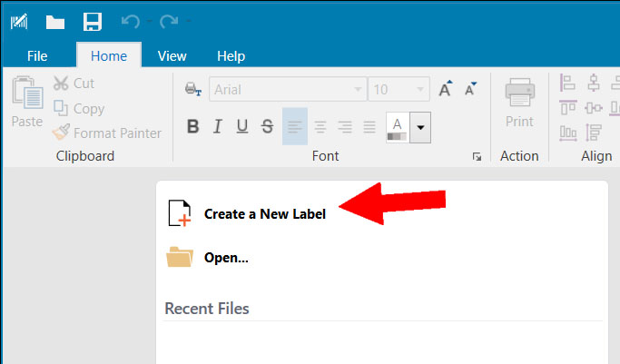Viewport: 620px width, 364px height.
Task: Click the Undo arrow icon
Action: pos(130,22)
